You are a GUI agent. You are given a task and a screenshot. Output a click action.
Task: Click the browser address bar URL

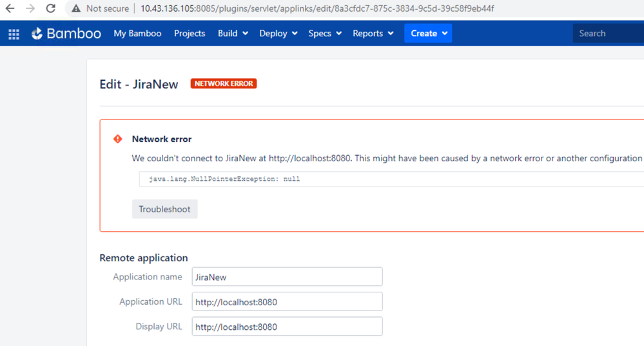[317, 8]
